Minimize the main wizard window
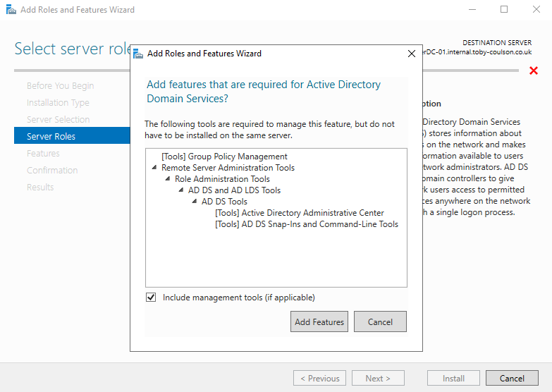Screen dimensions: 552x392 coord(472,10)
